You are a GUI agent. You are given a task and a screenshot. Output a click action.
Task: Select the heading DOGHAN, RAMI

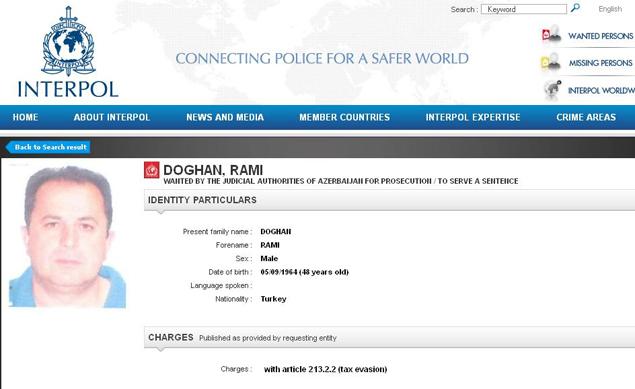(x=213, y=170)
